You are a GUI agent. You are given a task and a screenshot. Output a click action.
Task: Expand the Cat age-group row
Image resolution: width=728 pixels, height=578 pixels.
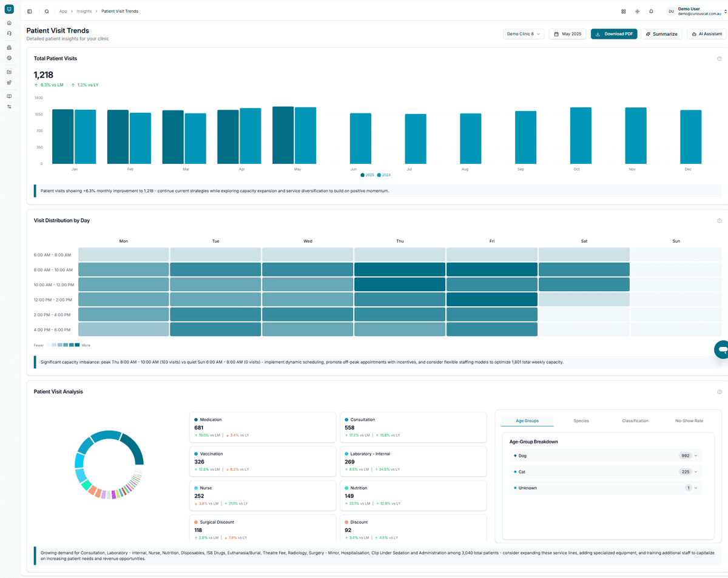[x=696, y=472]
